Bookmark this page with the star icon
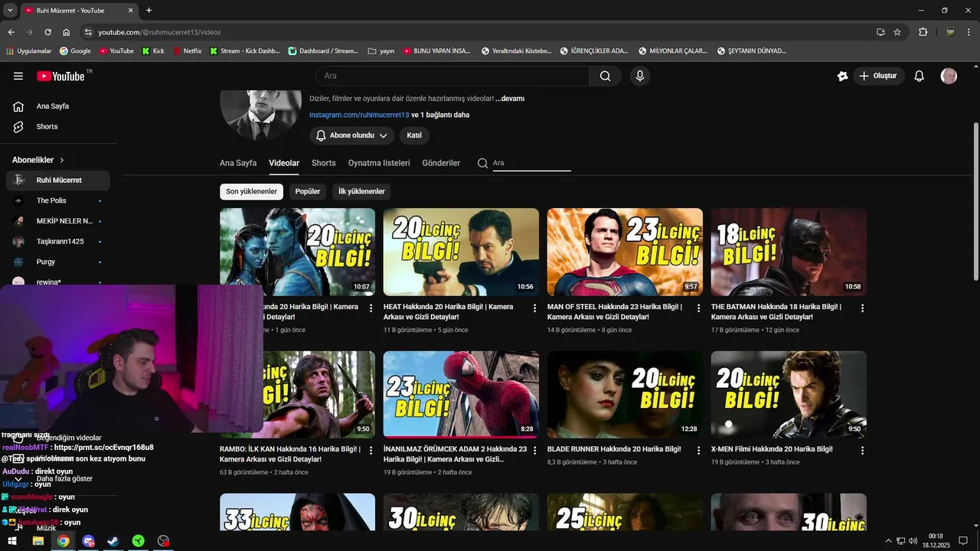Screen dimensions: 980x551 pyautogui.click(x=897, y=32)
